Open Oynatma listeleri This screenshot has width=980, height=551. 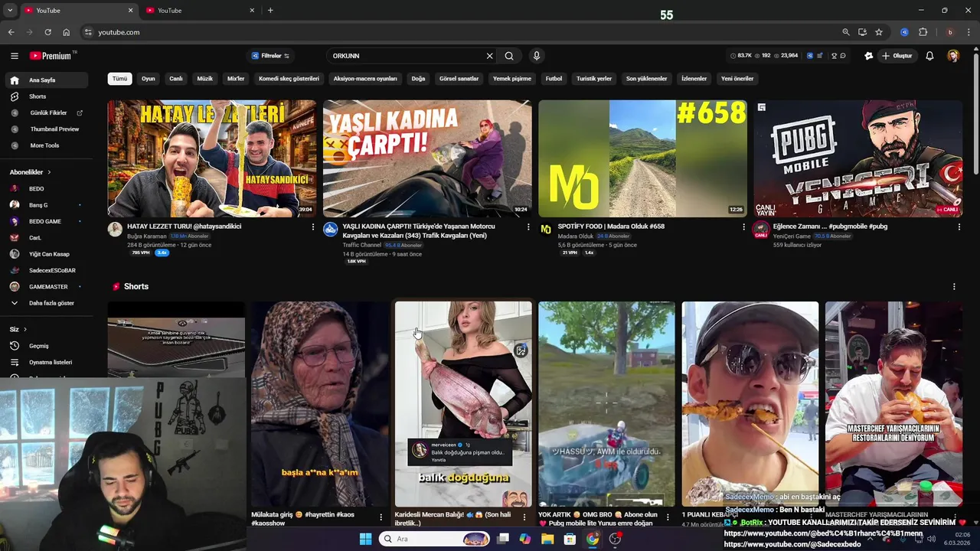tap(46, 362)
